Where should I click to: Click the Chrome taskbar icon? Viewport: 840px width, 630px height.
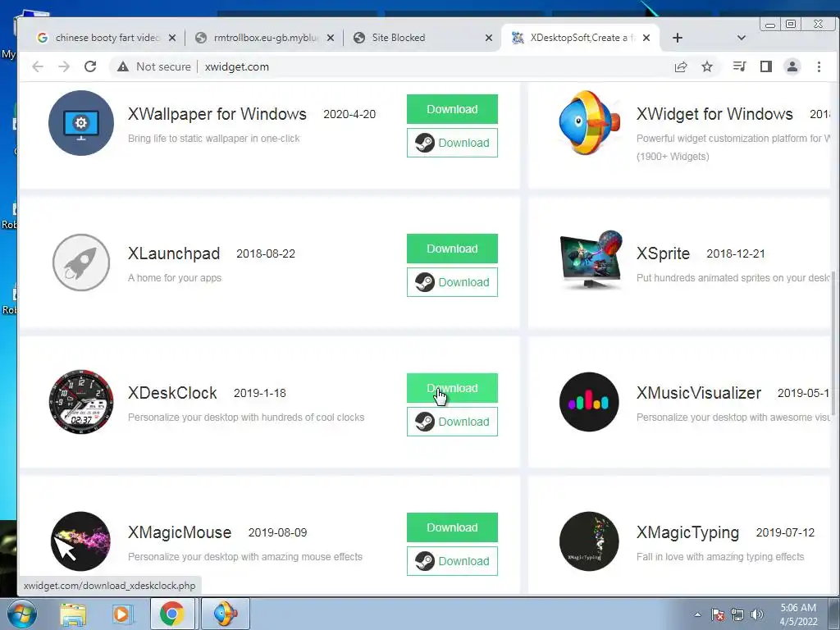click(172, 614)
